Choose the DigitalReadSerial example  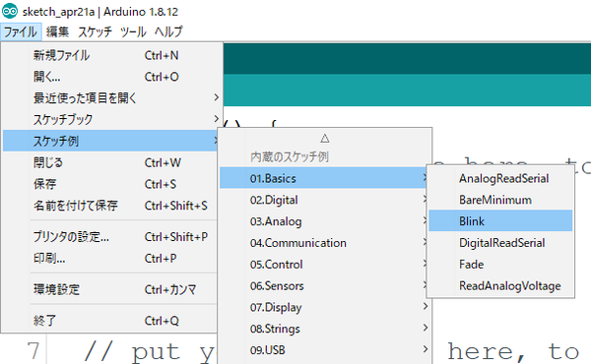pyautogui.click(x=500, y=243)
